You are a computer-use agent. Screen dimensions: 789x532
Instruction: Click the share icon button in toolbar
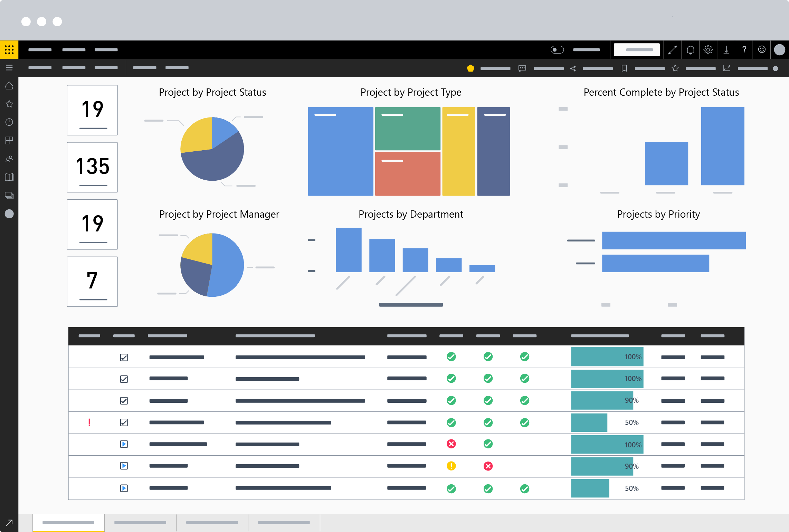click(573, 68)
